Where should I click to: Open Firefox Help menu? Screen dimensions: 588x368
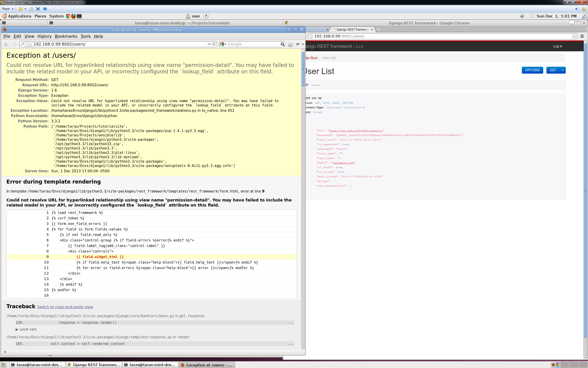[x=98, y=36]
